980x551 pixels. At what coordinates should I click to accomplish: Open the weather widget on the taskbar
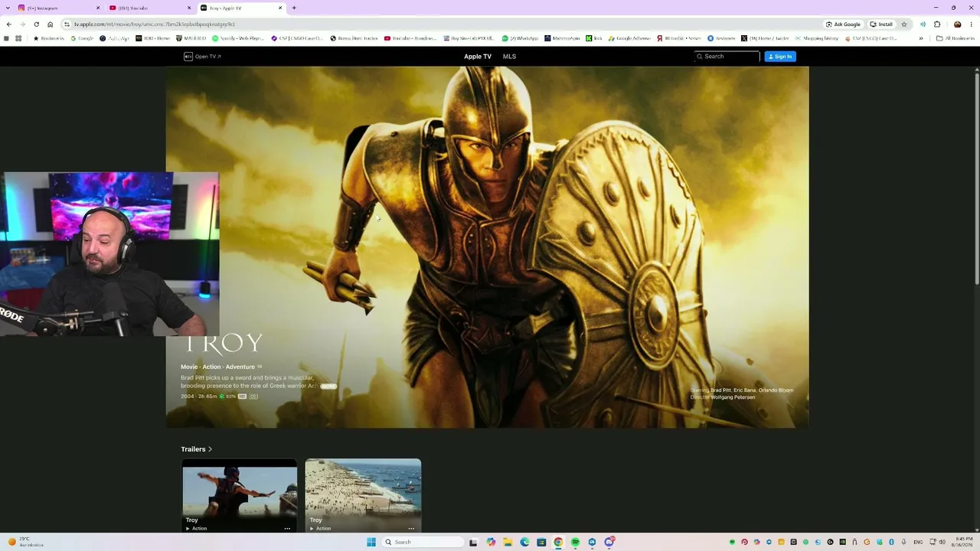(25, 542)
